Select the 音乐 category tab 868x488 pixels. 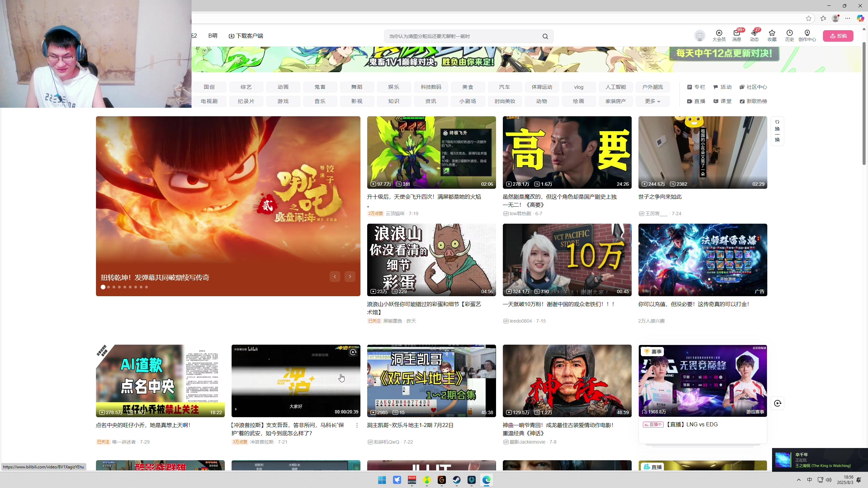[x=320, y=101]
